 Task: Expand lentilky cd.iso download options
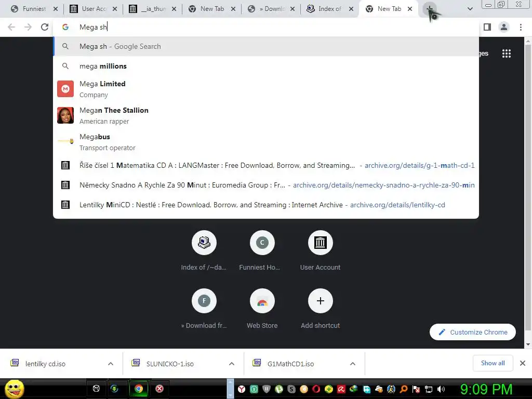[111, 364]
